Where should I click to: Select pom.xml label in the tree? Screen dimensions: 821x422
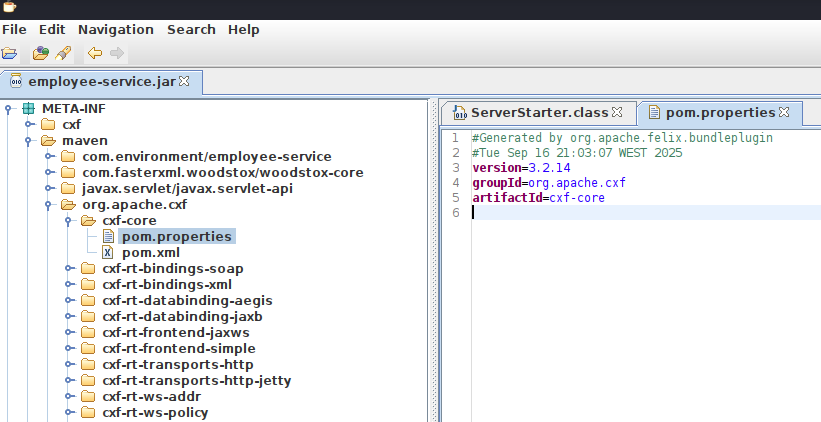tap(151, 253)
